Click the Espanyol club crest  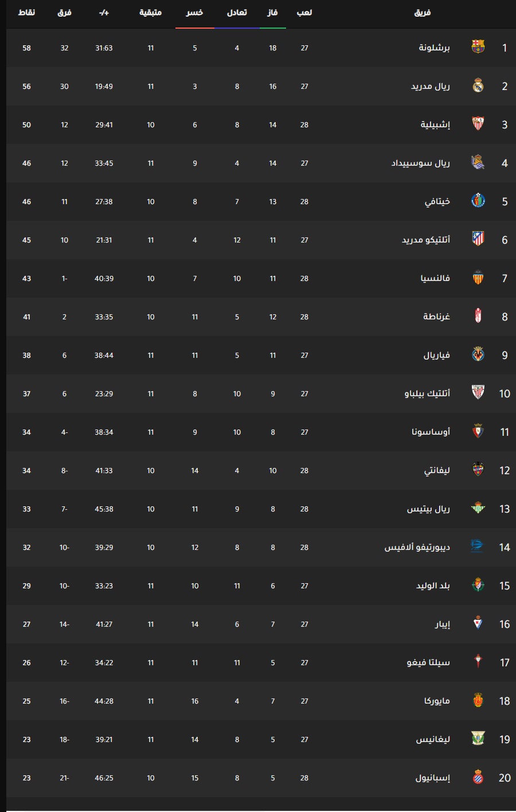tap(478, 778)
